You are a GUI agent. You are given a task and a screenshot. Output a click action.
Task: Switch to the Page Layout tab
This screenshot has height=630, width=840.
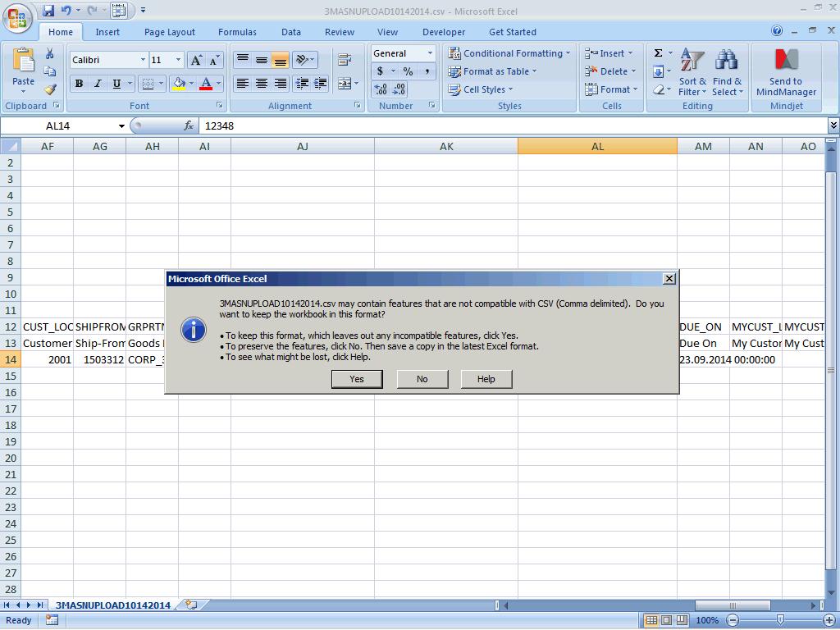(170, 32)
